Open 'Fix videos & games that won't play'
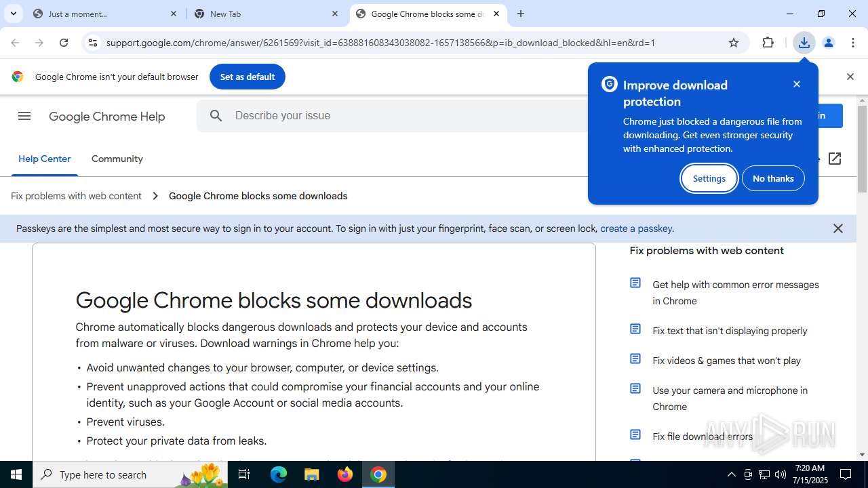 coord(727,361)
